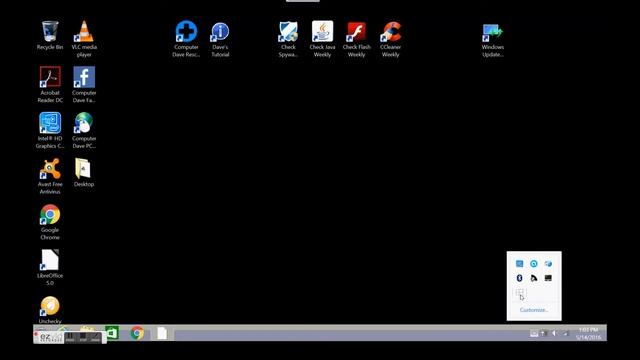640x360 pixels.
Task: Select the VLC media player shortcut
Action: 84,39
